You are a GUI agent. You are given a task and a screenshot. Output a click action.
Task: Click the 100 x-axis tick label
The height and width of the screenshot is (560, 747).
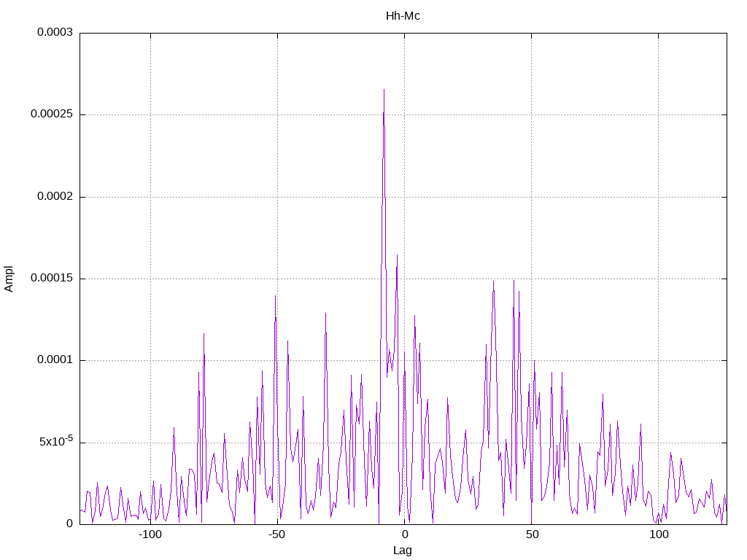(659, 534)
